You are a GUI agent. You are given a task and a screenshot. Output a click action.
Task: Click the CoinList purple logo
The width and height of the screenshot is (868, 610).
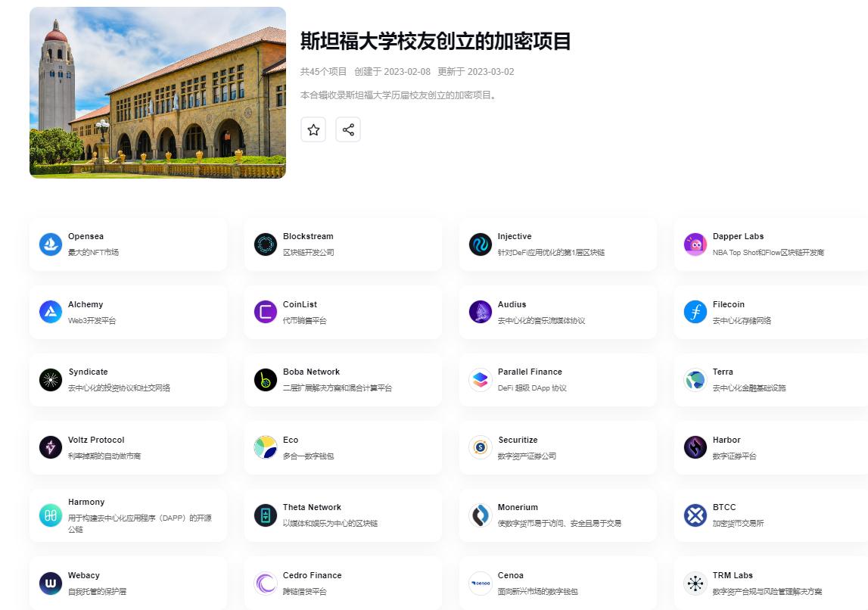pyautogui.click(x=266, y=312)
